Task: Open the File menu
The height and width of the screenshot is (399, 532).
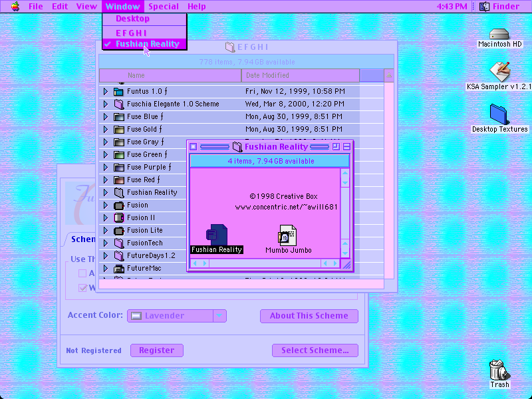Action: tap(36, 7)
